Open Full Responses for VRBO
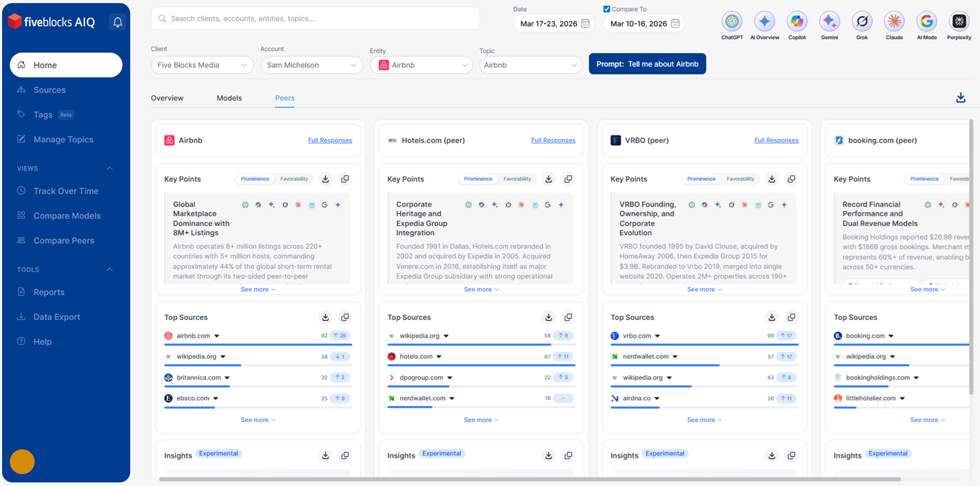Viewport: 980px width, 486px height. point(777,140)
